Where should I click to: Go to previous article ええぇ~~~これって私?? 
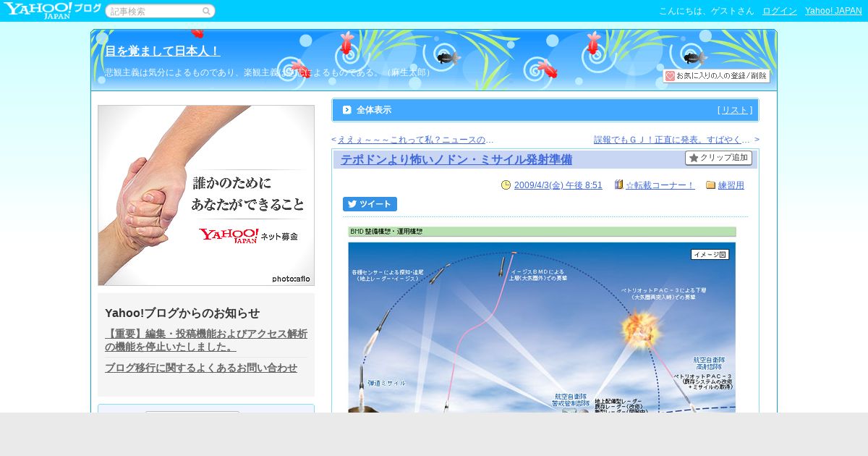pyautogui.click(x=415, y=140)
